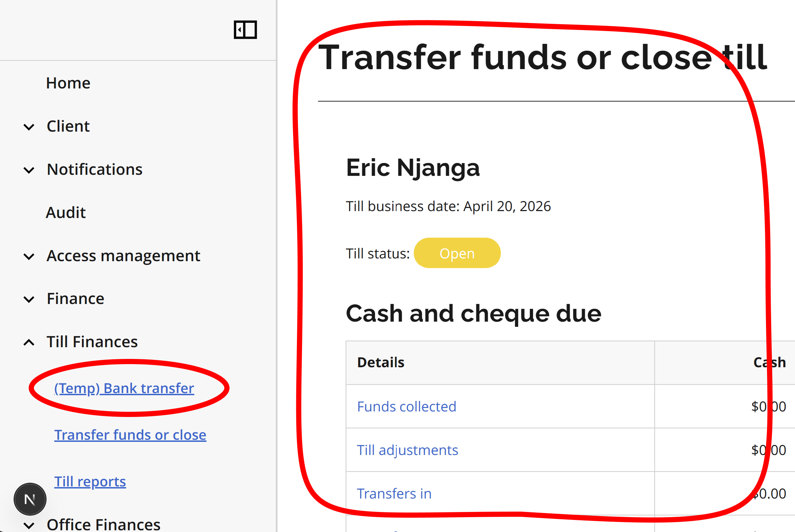Select the Till Finances menu label

coord(92,342)
